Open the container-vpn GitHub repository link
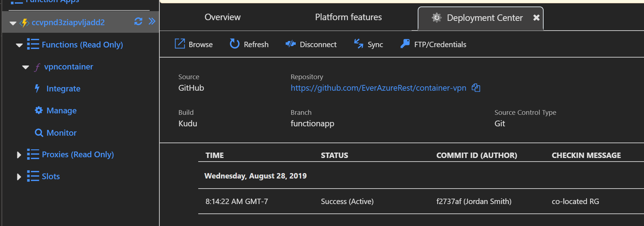The height and width of the screenshot is (226, 644). click(x=378, y=88)
